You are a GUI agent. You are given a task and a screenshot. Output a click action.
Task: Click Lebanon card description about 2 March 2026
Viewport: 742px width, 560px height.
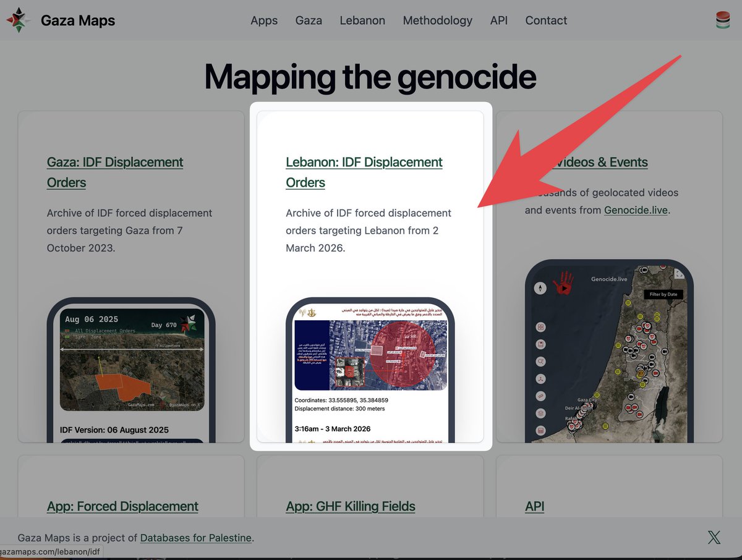pos(369,231)
